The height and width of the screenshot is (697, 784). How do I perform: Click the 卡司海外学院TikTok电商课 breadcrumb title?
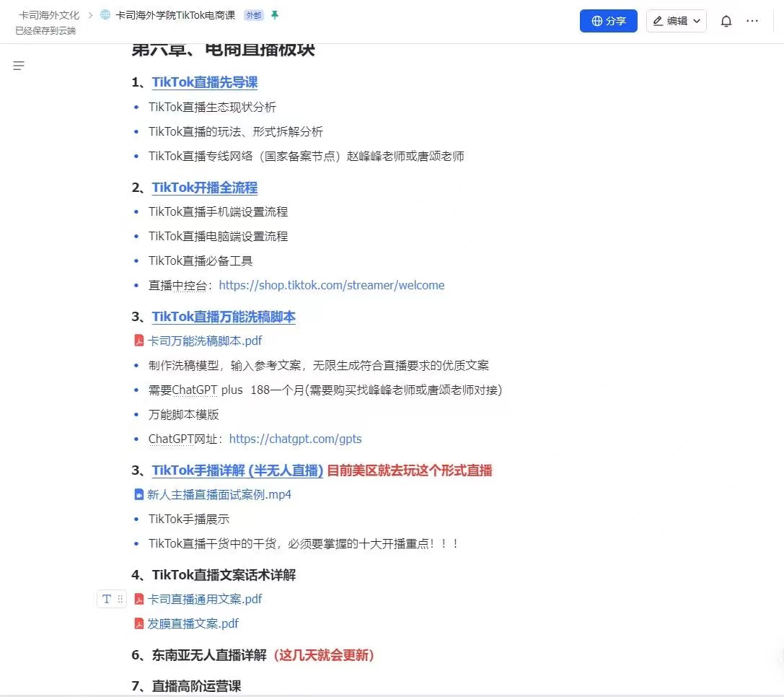coord(175,15)
